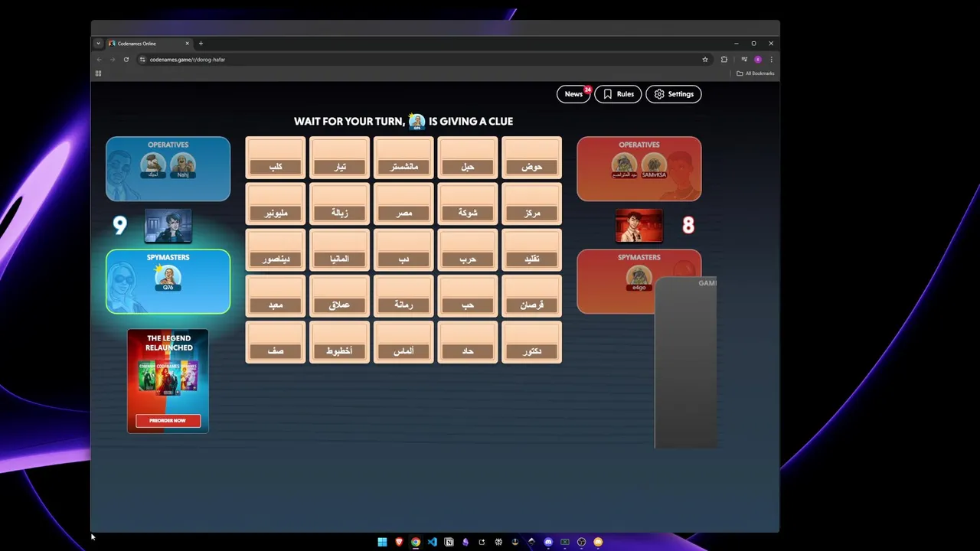This screenshot has height=551, width=980.
Task: Open Chrome's three-dot menu
Action: click(x=771, y=60)
